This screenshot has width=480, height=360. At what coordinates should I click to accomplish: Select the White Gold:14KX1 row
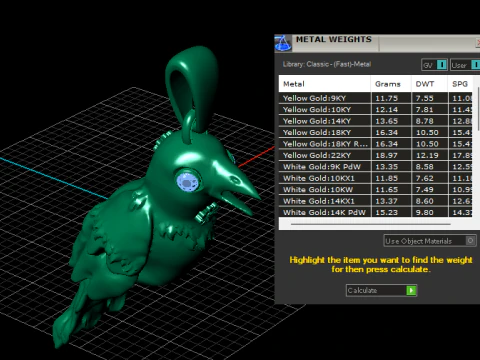tap(376, 201)
